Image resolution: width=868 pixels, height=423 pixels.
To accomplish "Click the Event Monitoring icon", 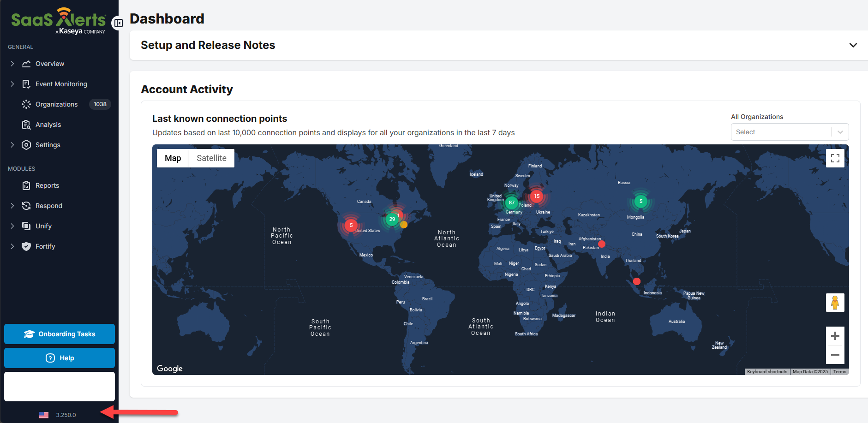I will (x=26, y=84).
